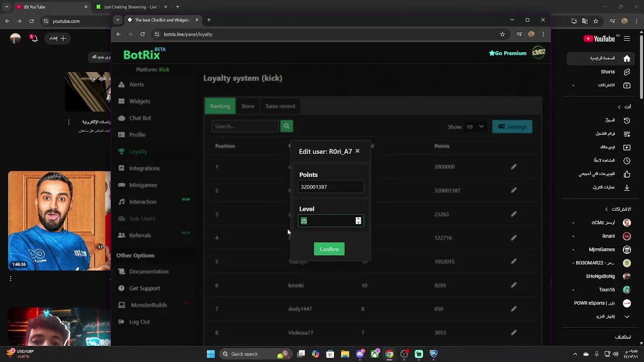The width and height of the screenshot is (644, 362).
Task: Show hidden system tray icons
Action: point(576,354)
